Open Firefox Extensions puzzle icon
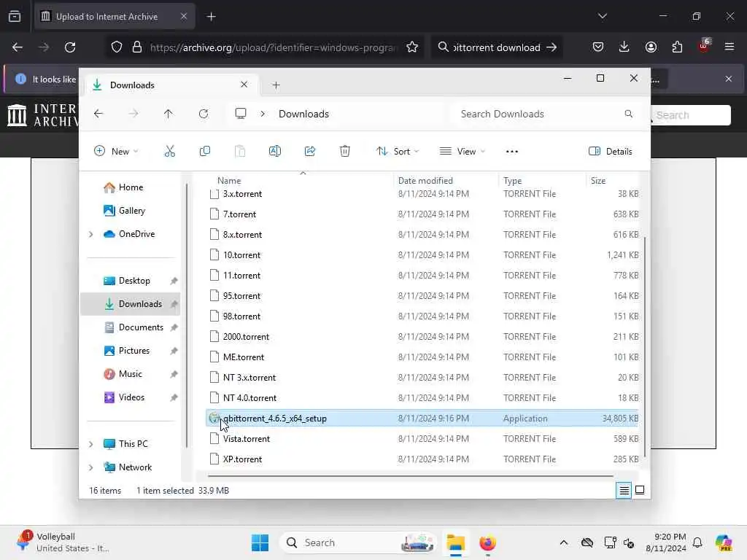This screenshot has width=747, height=560. click(677, 47)
